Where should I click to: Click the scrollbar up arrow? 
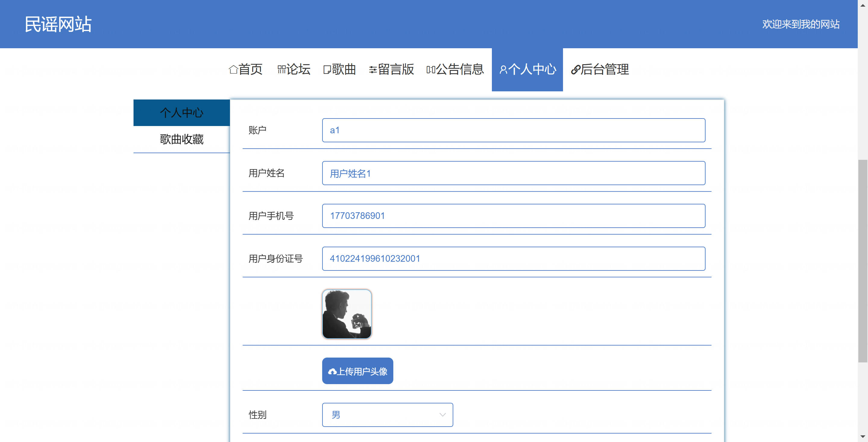point(863,5)
